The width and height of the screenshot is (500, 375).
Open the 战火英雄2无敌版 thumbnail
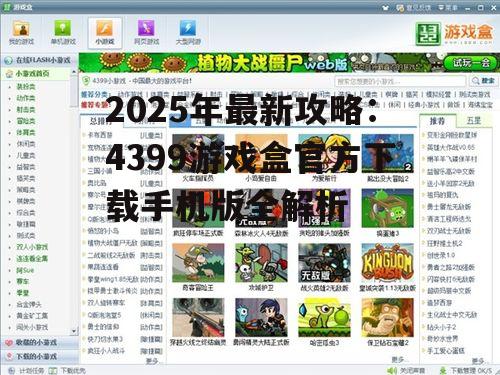tap(324, 263)
